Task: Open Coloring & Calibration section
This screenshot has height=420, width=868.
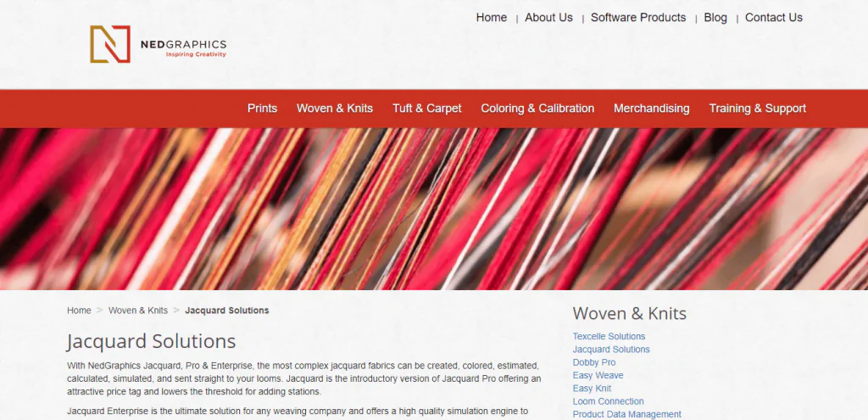Action: (x=537, y=109)
